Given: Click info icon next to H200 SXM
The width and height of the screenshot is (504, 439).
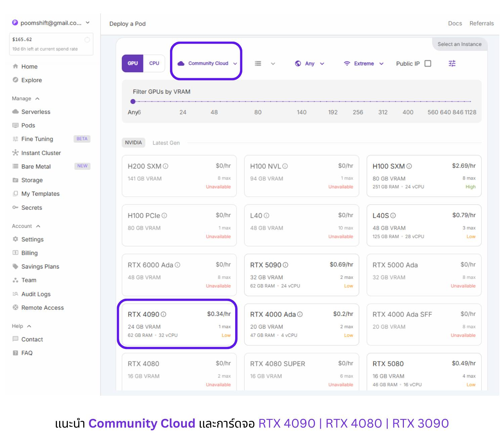Looking at the screenshot, I should pyautogui.click(x=165, y=166).
